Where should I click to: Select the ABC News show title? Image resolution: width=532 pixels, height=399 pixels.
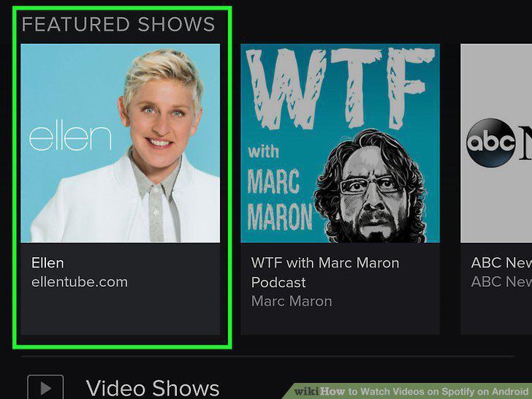(x=501, y=262)
